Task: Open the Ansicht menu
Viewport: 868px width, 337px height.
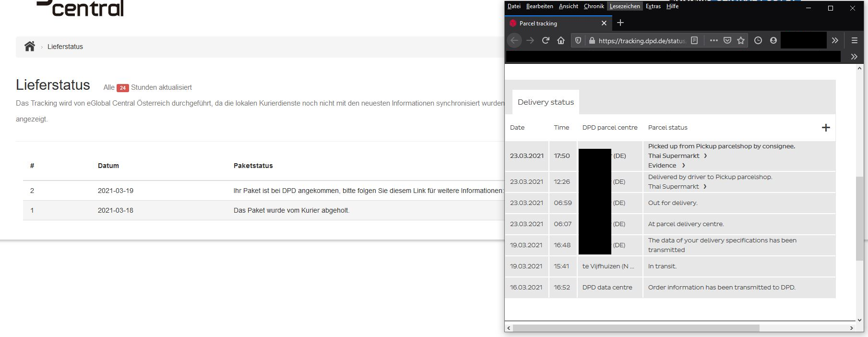Action: tap(569, 6)
